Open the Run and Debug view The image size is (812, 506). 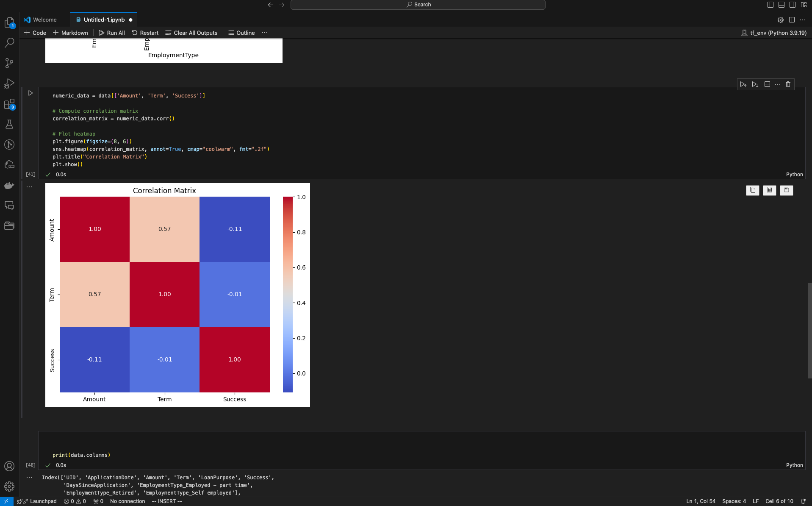coord(9,83)
